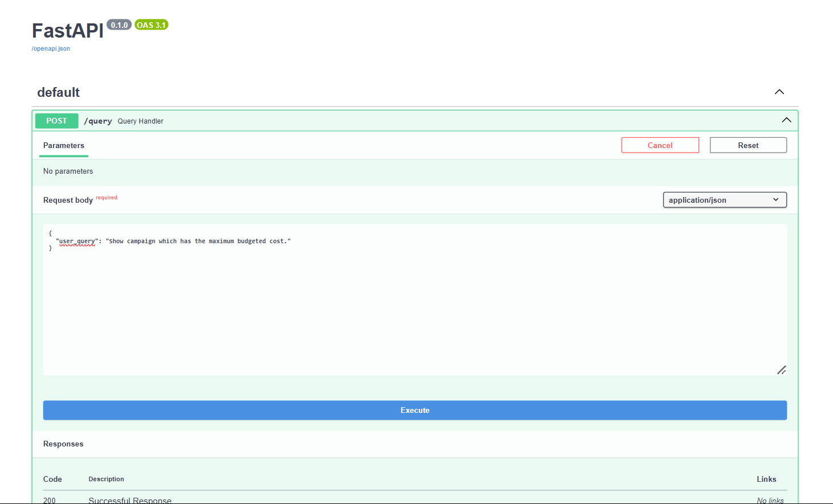
Task: Click the Links column header
Action: [766, 479]
